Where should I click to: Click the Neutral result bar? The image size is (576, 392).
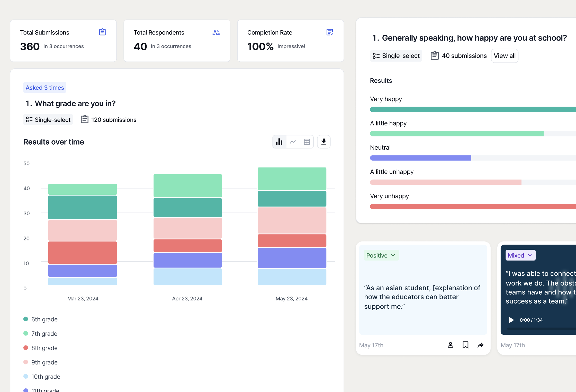tap(420, 158)
